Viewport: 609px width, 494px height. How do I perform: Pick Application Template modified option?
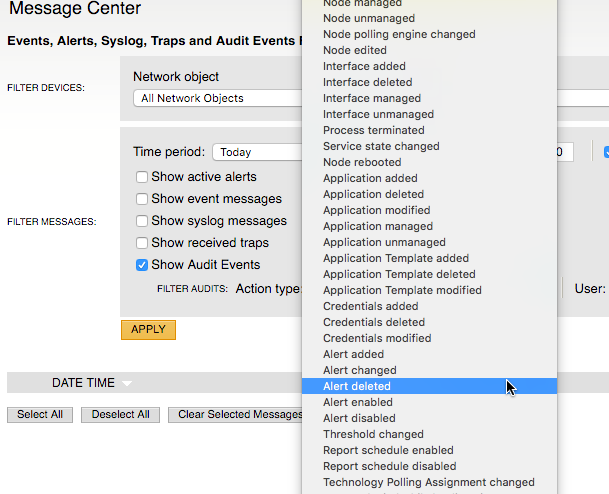(x=429, y=290)
